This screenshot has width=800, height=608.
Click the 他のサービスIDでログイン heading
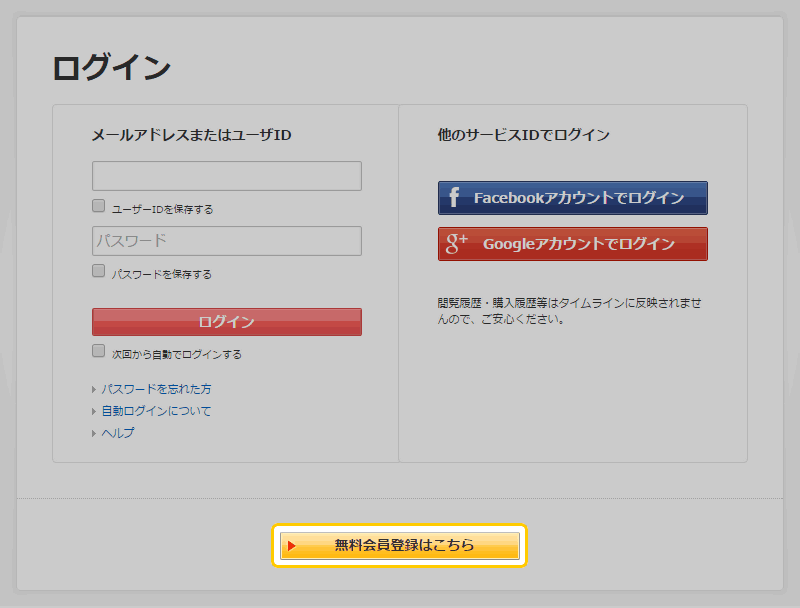(x=523, y=135)
